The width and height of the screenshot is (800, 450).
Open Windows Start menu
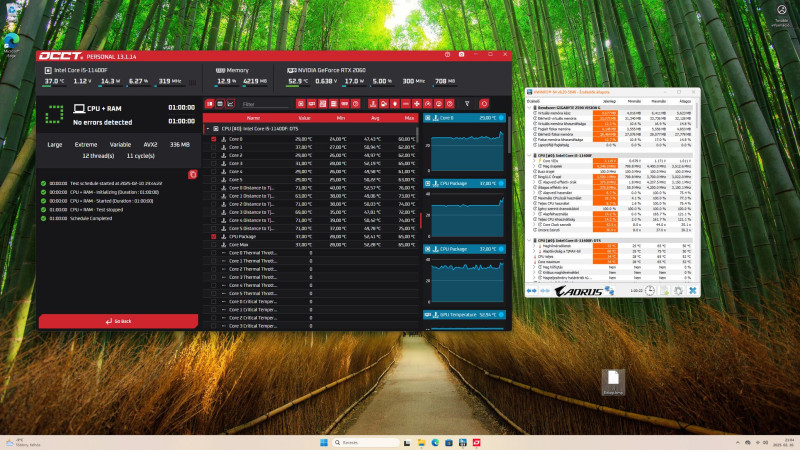tap(323, 442)
